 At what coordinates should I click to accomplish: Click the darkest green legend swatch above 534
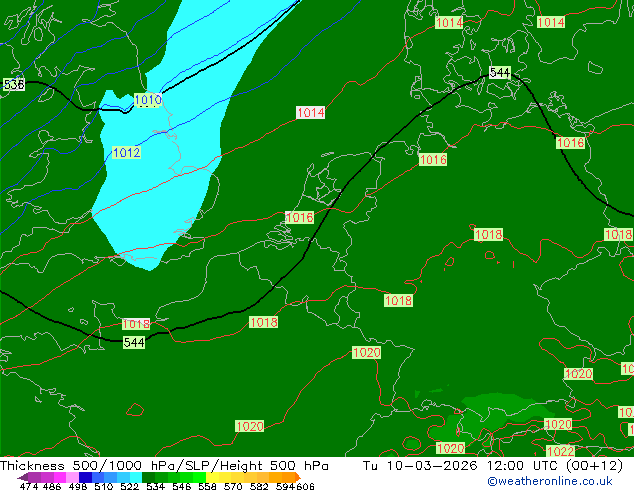coord(148,477)
